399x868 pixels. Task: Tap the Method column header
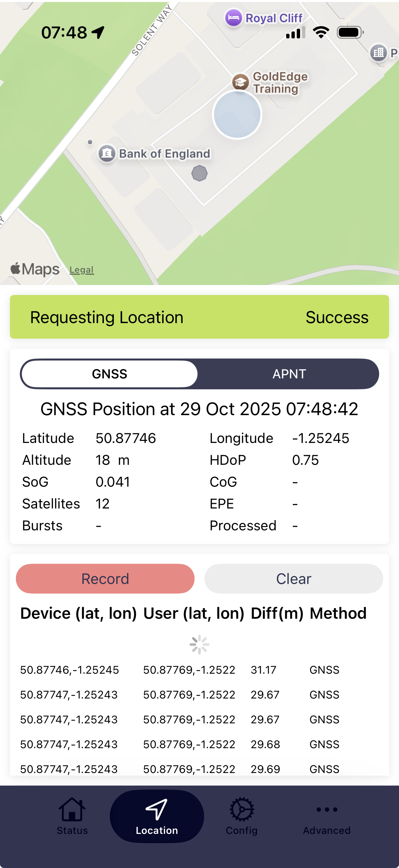[338, 613]
